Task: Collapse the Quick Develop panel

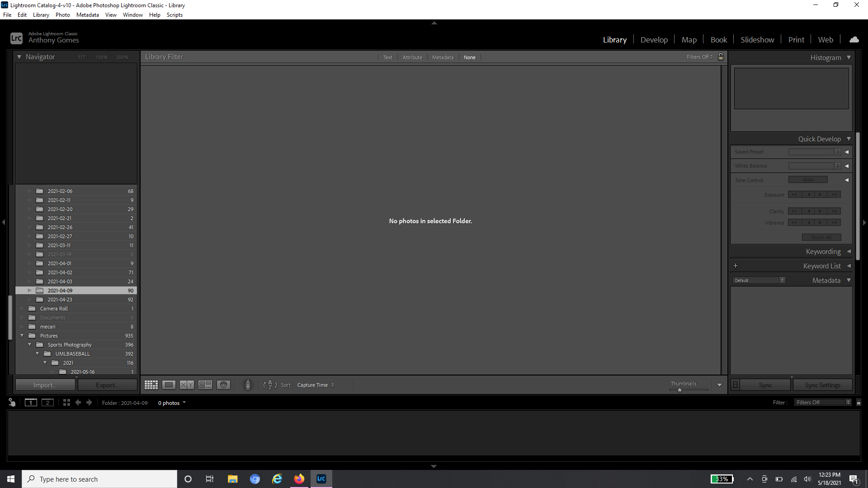Action: point(849,139)
